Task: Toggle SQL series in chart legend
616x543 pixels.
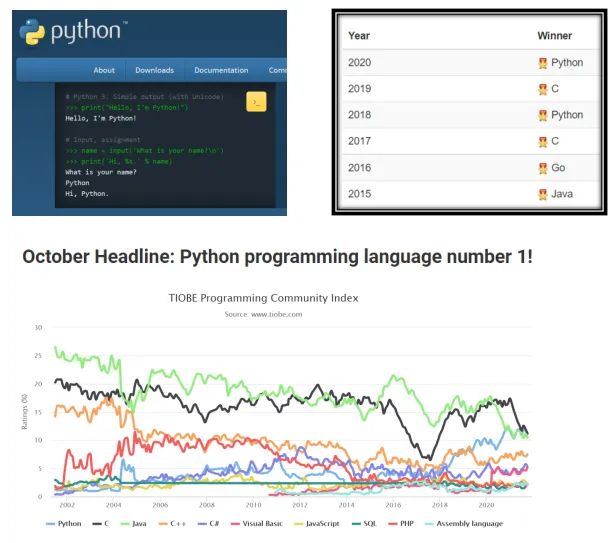Action: (364, 524)
